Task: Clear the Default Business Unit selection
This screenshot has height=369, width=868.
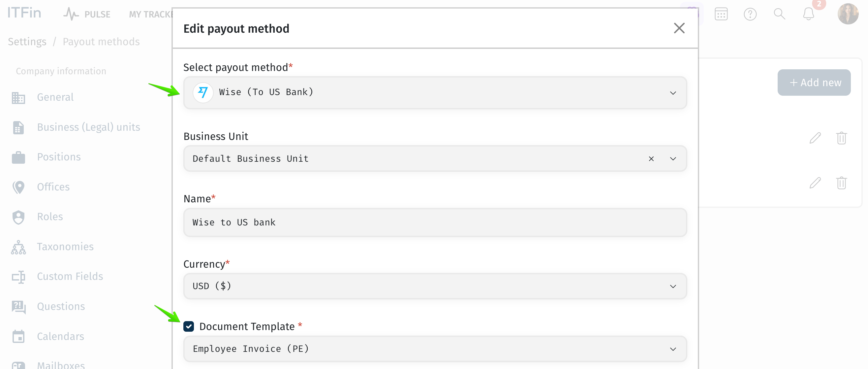Action: (x=651, y=158)
